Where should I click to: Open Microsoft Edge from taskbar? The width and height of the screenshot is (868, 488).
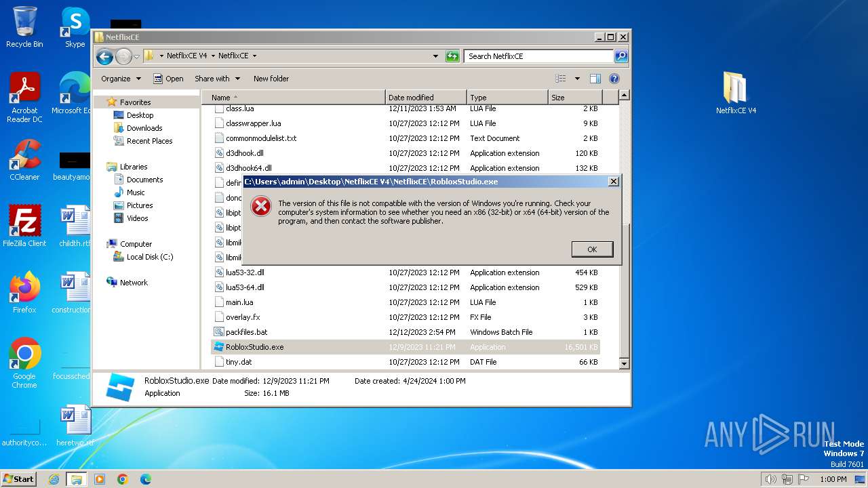(x=145, y=479)
